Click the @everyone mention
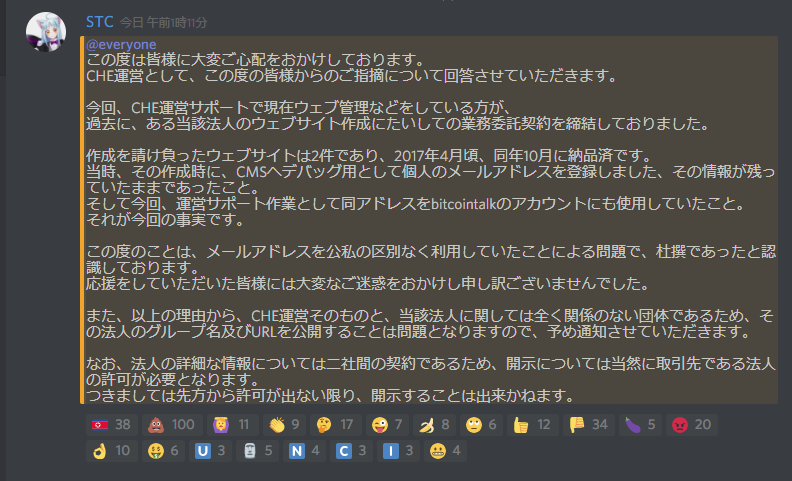 coord(121,44)
